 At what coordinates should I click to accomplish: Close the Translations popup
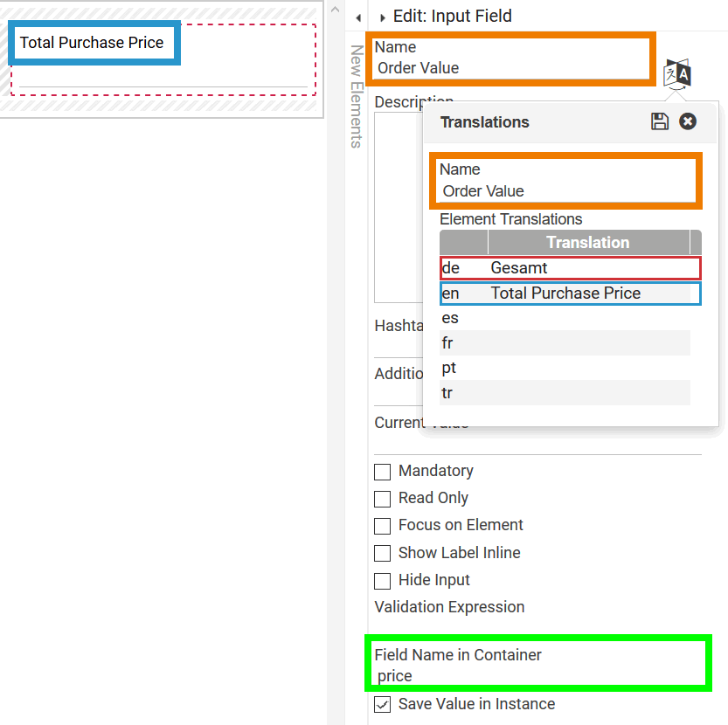click(x=688, y=121)
